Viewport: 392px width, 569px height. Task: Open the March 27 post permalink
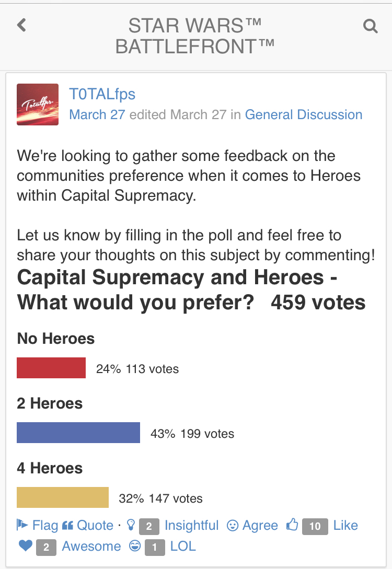(x=97, y=114)
